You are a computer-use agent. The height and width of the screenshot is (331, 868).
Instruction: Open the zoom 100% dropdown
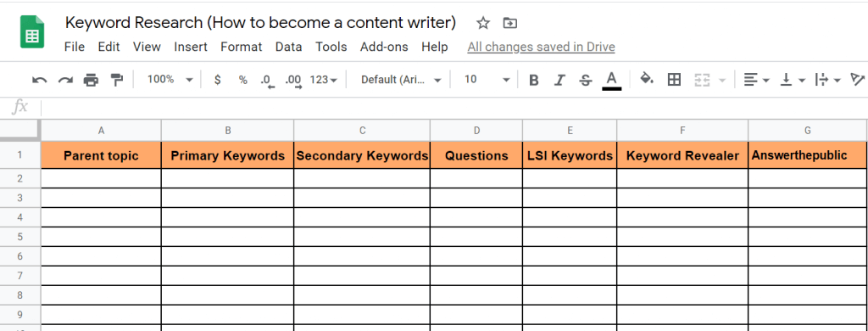pyautogui.click(x=170, y=80)
